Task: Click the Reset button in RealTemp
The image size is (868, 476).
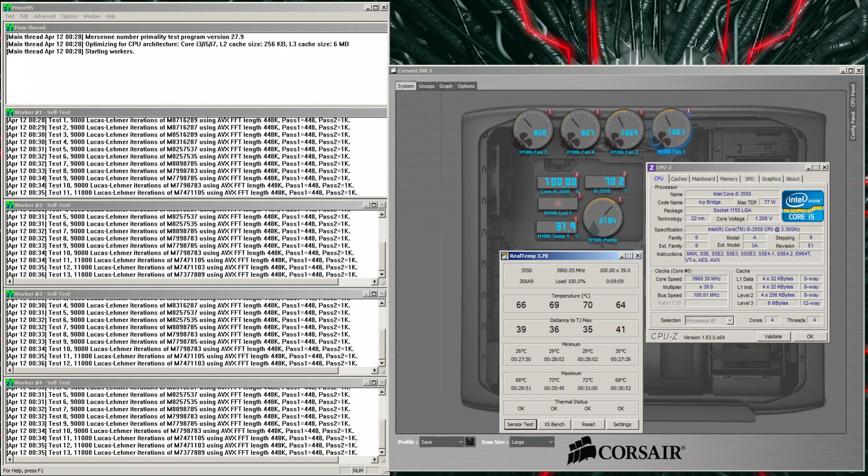Action: pos(588,424)
